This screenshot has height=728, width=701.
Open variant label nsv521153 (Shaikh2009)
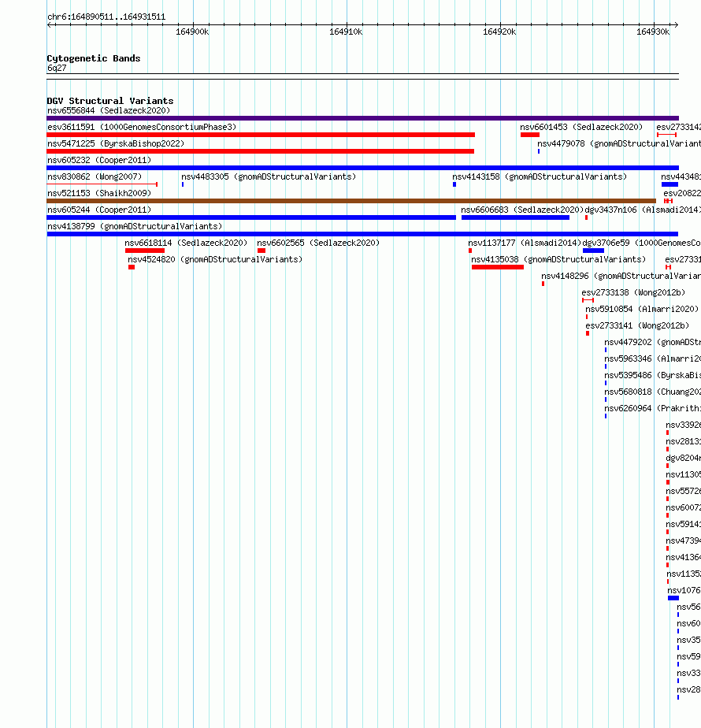pyautogui.click(x=99, y=193)
